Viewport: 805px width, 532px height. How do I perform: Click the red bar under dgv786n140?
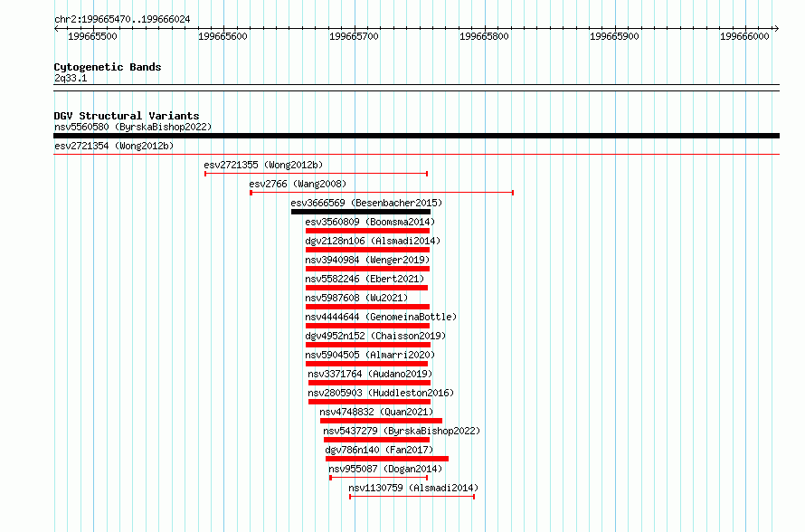pyautogui.click(x=387, y=459)
